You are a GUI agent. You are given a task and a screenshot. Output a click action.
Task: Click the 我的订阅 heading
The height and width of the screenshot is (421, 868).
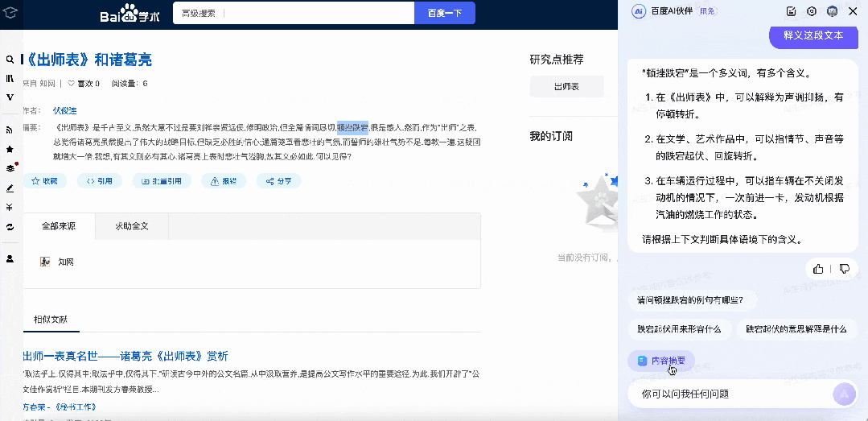[x=551, y=136]
